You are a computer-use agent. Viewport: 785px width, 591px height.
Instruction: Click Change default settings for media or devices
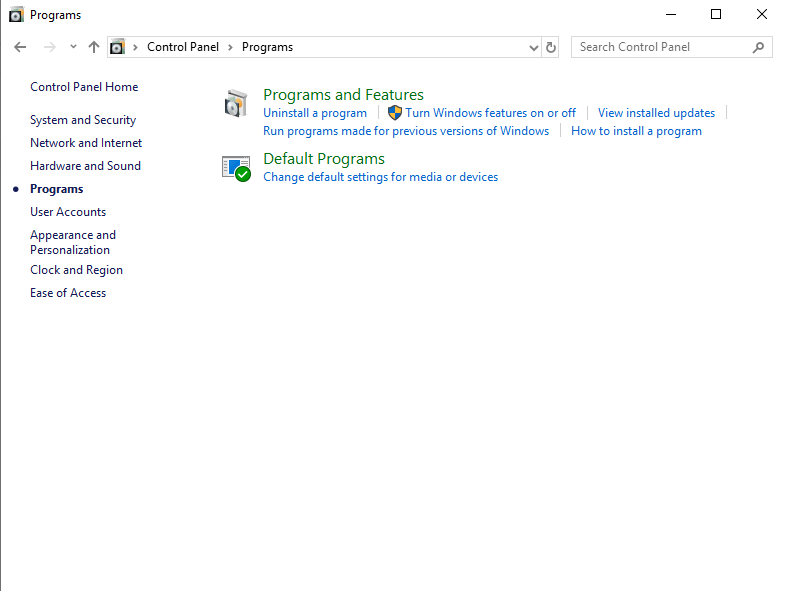pyautogui.click(x=380, y=177)
